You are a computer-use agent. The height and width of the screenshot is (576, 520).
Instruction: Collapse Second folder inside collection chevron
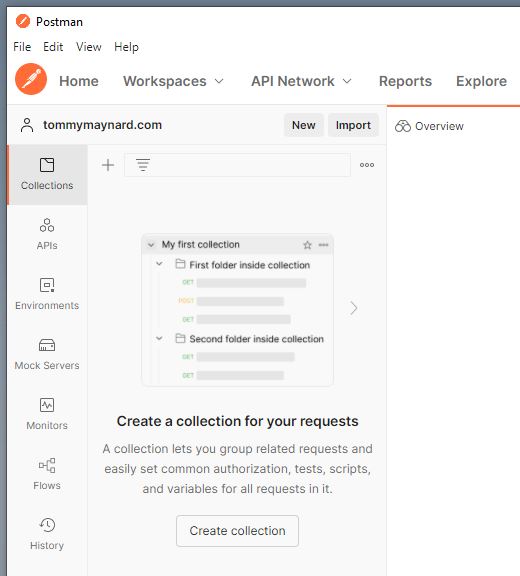159,338
